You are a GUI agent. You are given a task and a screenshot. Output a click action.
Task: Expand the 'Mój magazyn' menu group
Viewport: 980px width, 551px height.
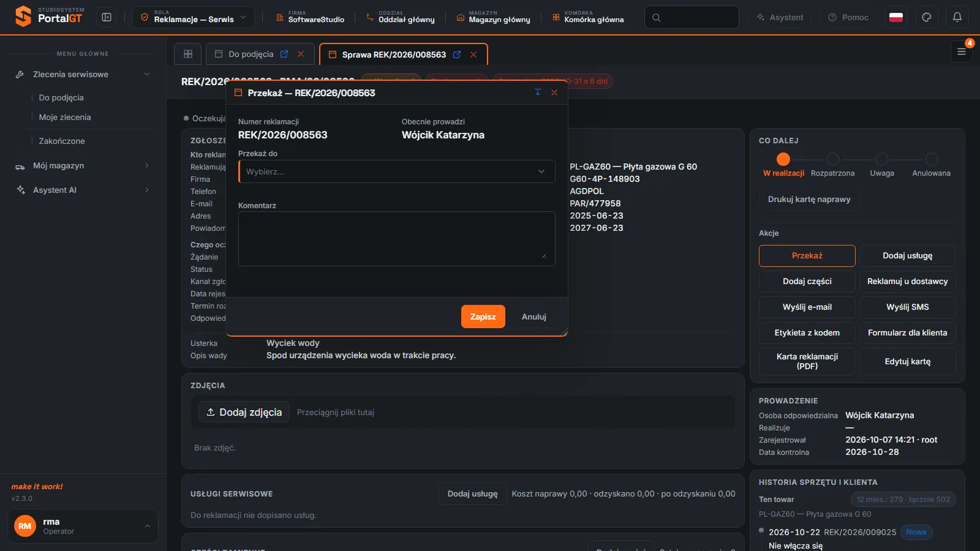click(83, 165)
